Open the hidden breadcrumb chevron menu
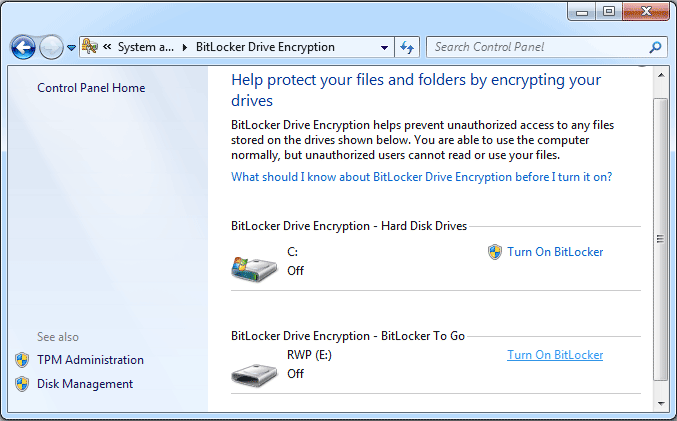 [106, 47]
